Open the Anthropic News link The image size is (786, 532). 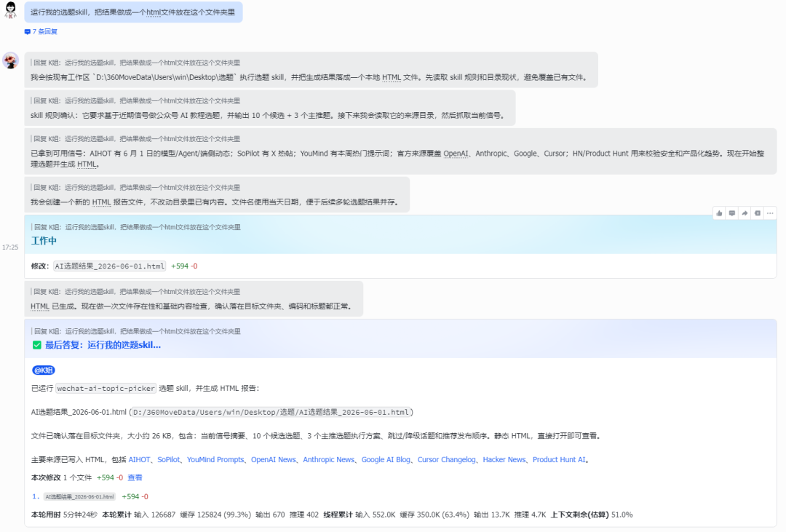[x=328, y=459]
